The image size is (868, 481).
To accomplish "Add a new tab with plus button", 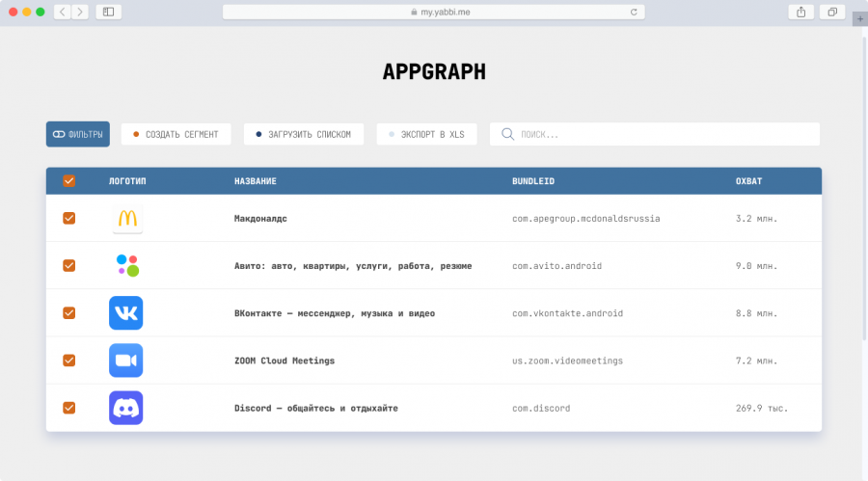I will pos(859,19).
